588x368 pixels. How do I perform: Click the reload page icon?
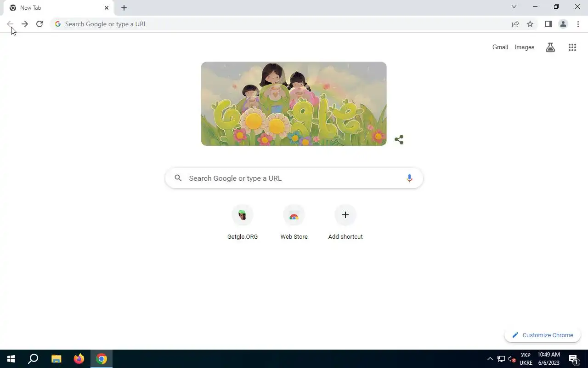[x=40, y=24]
